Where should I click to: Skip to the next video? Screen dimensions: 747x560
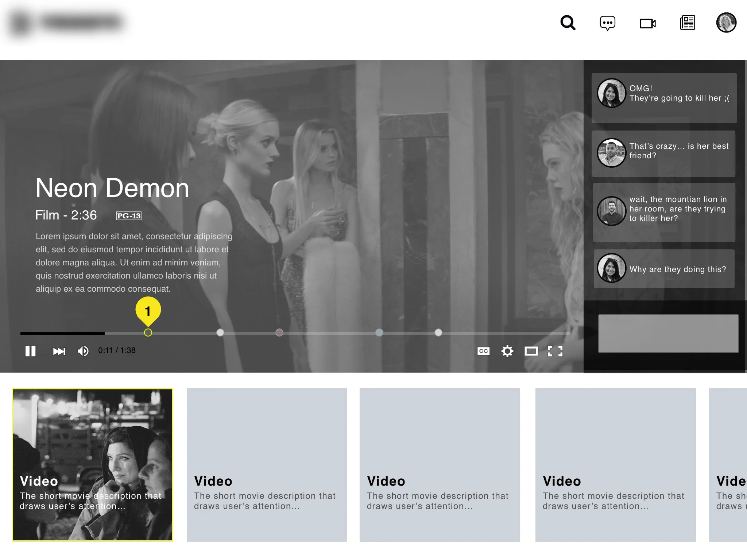click(x=59, y=351)
